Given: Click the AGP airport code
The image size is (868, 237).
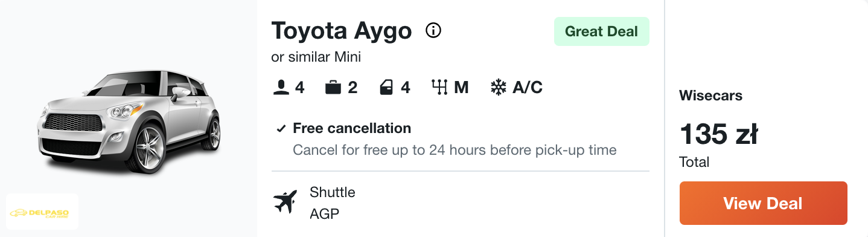Looking at the screenshot, I should [x=324, y=214].
